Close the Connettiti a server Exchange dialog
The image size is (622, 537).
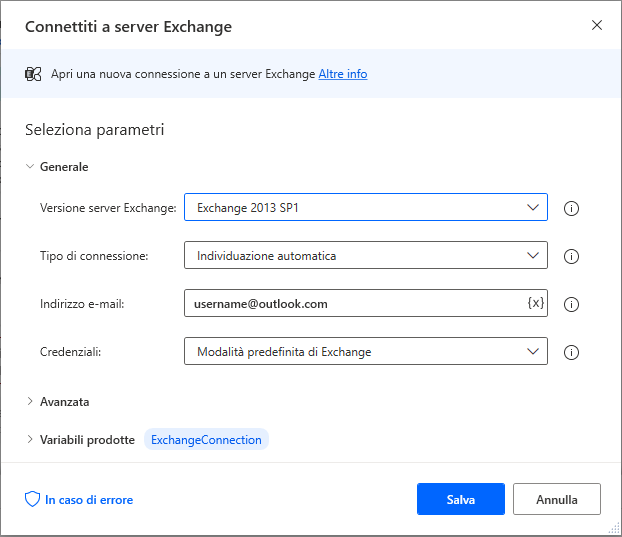[x=597, y=25]
